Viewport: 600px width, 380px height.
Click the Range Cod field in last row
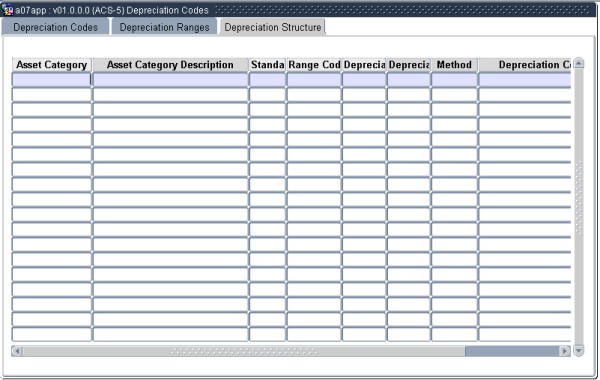click(314, 334)
